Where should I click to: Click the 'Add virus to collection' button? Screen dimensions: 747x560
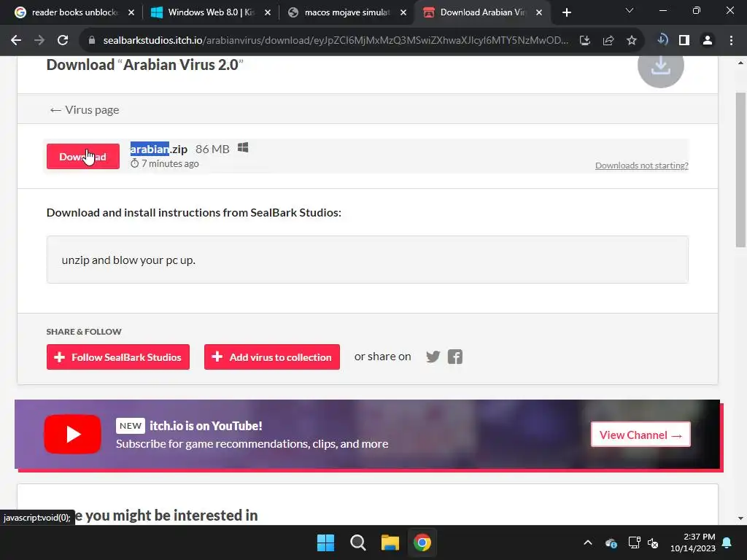pyautogui.click(x=272, y=357)
